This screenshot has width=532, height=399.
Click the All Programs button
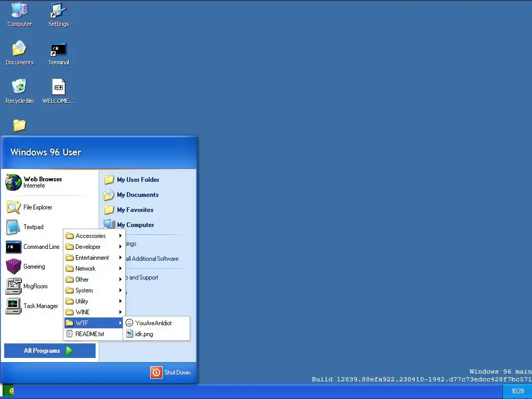tap(49, 351)
